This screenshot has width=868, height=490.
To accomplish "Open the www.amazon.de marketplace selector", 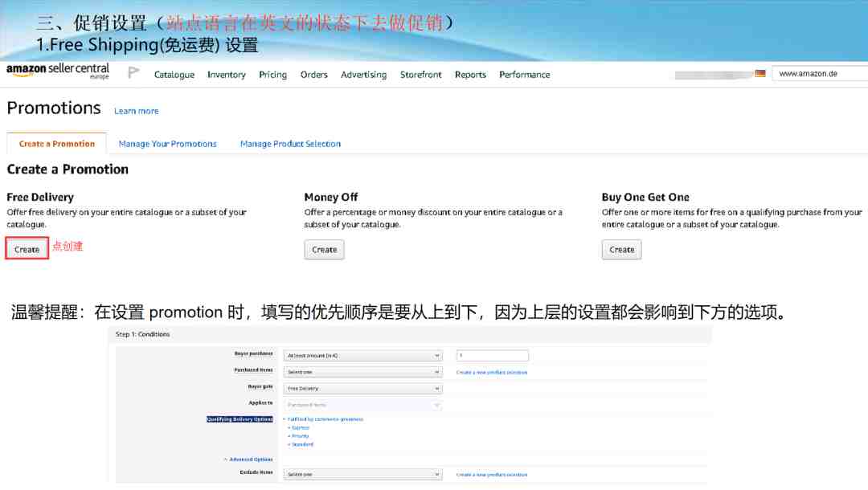I will click(820, 74).
